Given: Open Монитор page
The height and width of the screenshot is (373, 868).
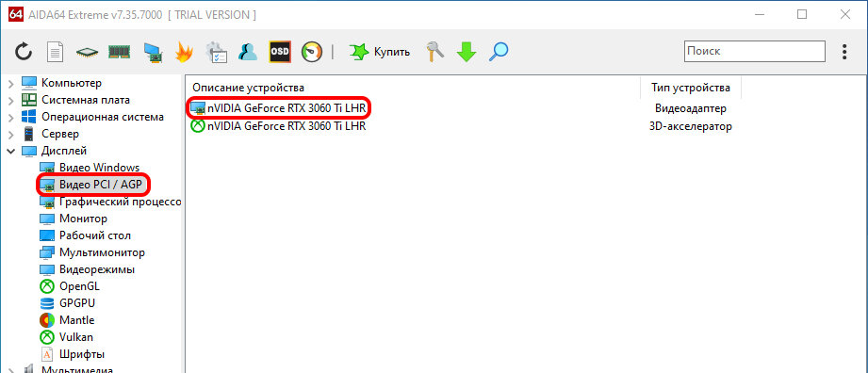Looking at the screenshot, I should coord(83,219).
